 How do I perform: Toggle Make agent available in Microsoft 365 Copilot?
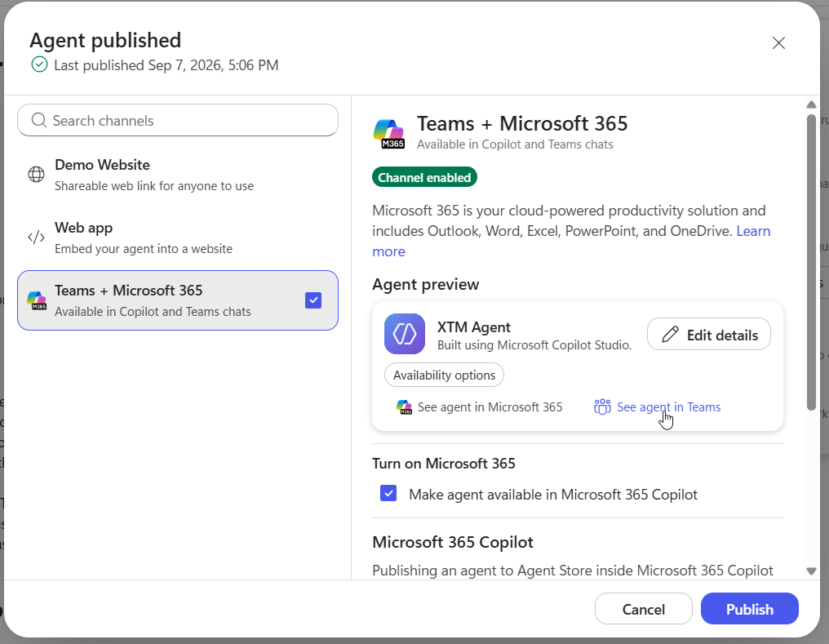point(388,493)
